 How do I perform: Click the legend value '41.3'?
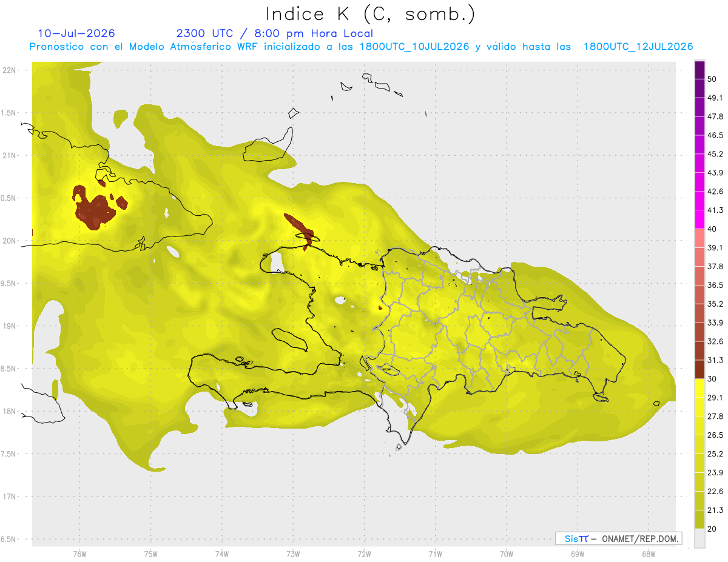click(x=715, y=210)
